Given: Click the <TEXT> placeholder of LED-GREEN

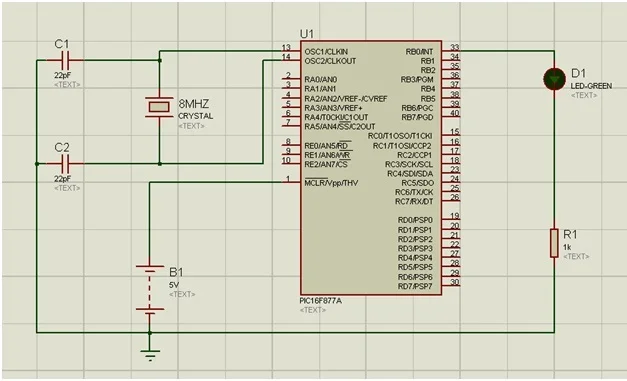Looking at the screenshot, I should [x=584, y=95].
